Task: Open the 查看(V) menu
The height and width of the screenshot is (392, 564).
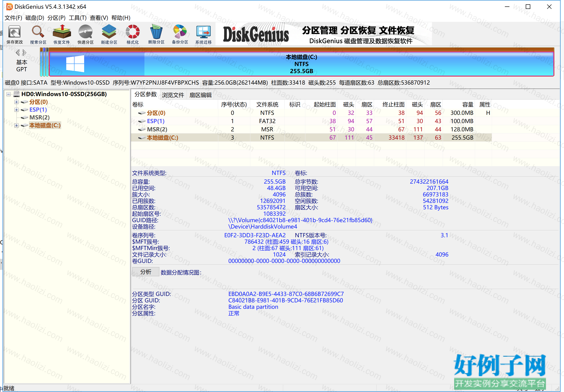Action: [99, 18]
